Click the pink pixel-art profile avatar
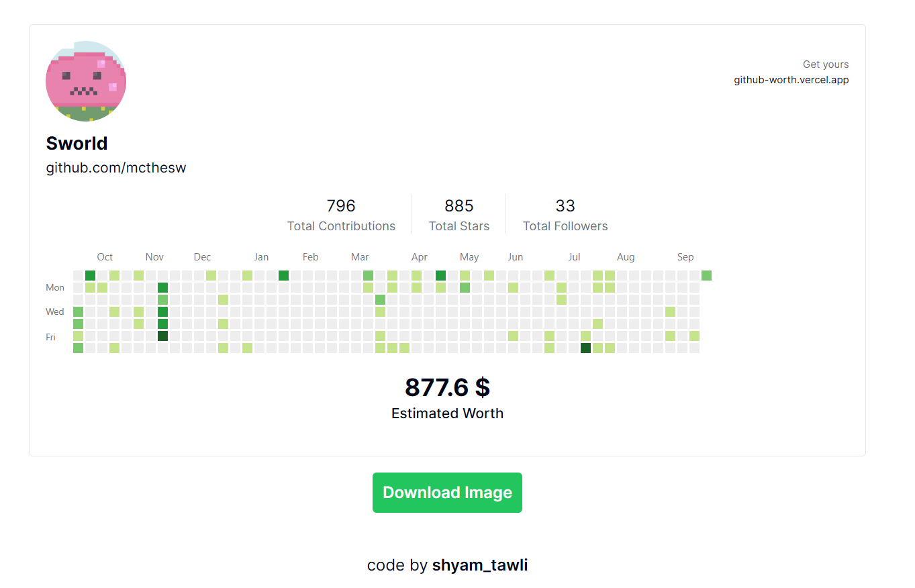 click(x=86, y=81)
